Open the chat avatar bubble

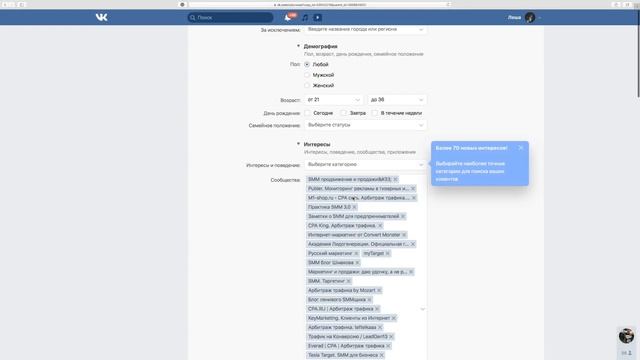pos(626,336)
